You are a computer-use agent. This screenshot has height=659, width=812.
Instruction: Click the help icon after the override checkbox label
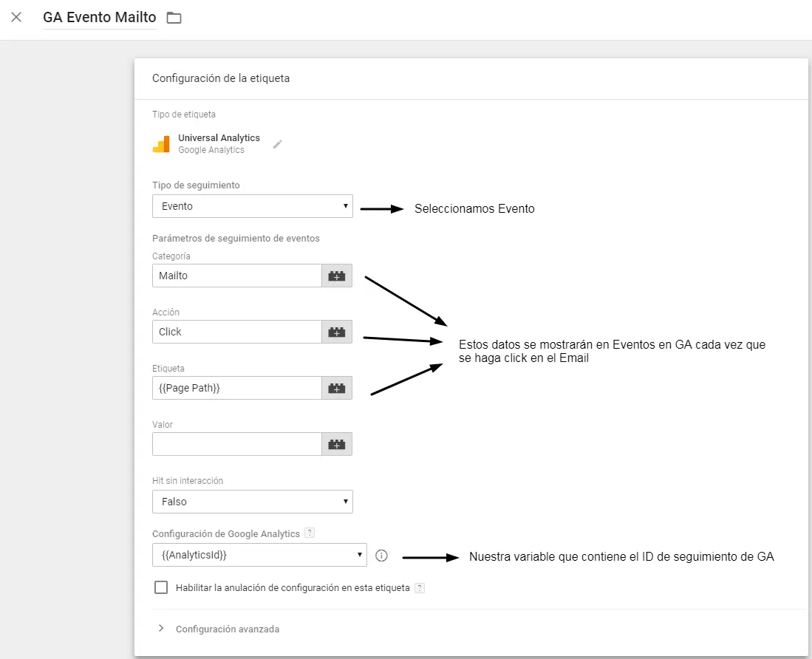420,588
